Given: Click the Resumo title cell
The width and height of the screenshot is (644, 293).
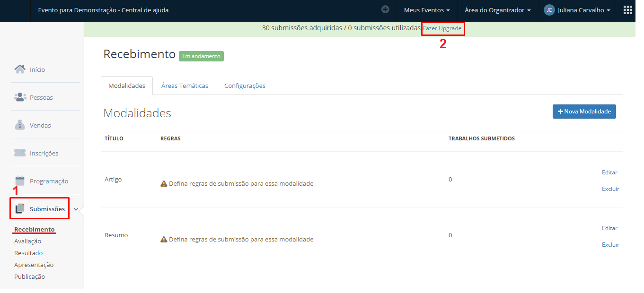Looking at the screenshot, I should [116, 235].
